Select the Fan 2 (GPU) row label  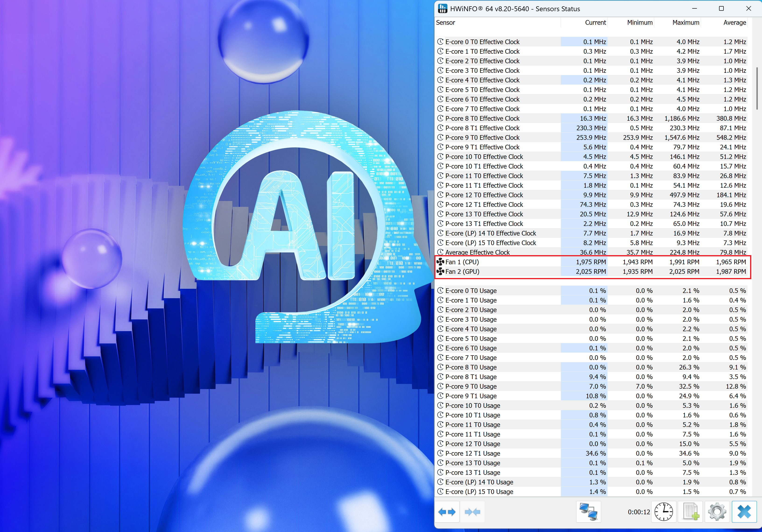pos(462,271)
